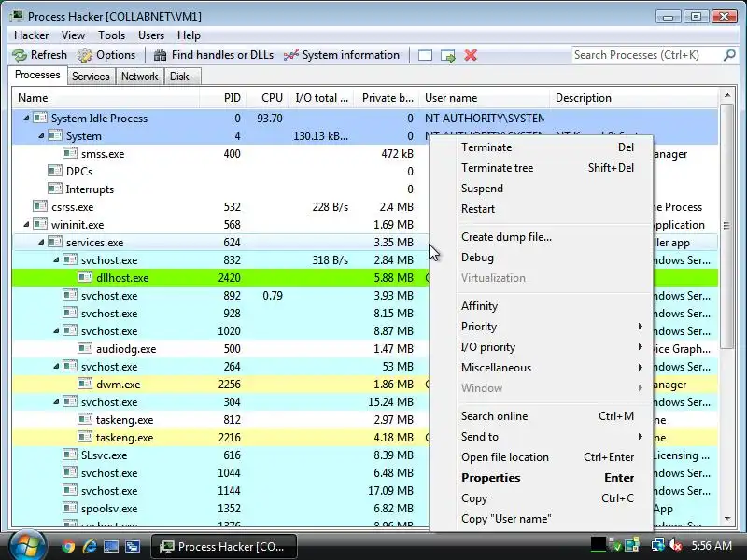Screen dimensions: 747x560
Task: Click the DPCs row icon
Action: [55, 171]
